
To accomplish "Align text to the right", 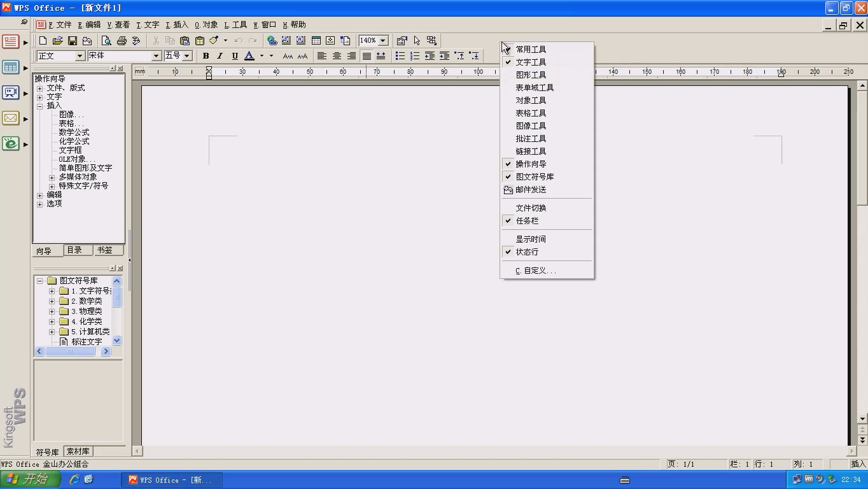I will (351, 56).
